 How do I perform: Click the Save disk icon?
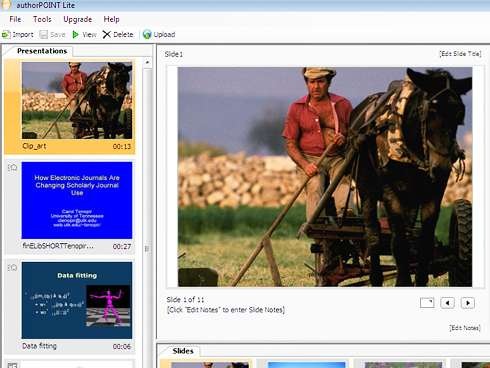pyautogui.click(x=43, y=34)
